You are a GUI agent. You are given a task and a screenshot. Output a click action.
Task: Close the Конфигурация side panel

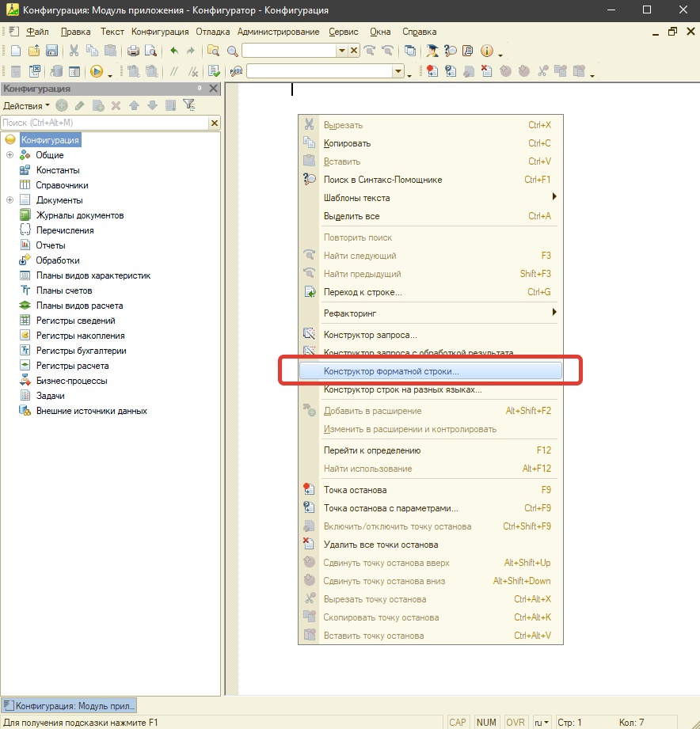pos(213,89)
